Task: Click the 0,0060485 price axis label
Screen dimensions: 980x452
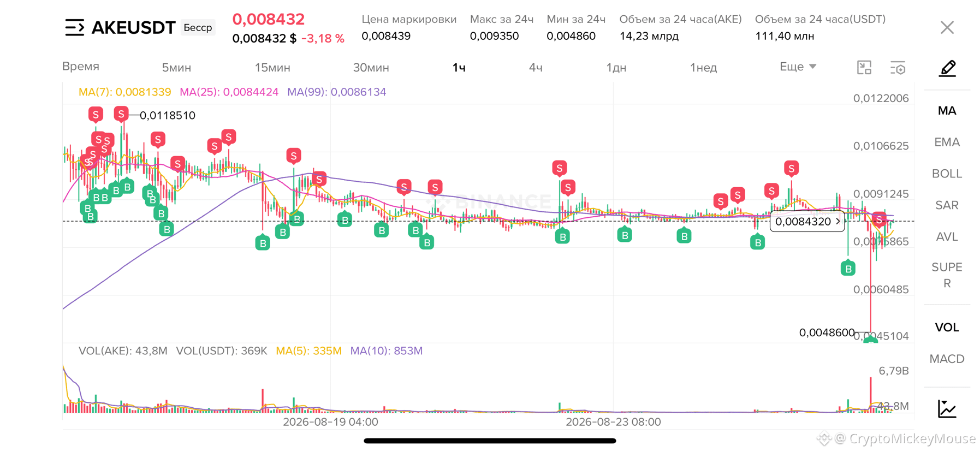Action: [881, 290]
